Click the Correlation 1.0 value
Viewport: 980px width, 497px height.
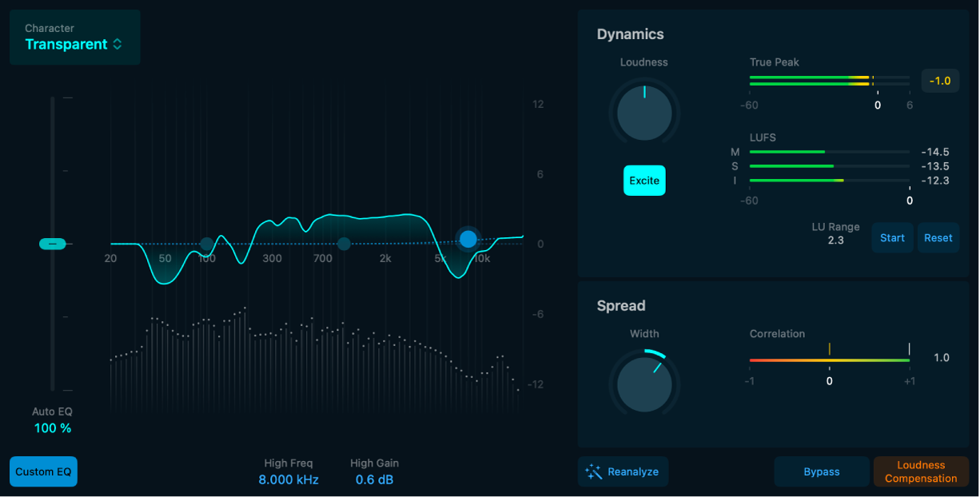pos(942,358)
